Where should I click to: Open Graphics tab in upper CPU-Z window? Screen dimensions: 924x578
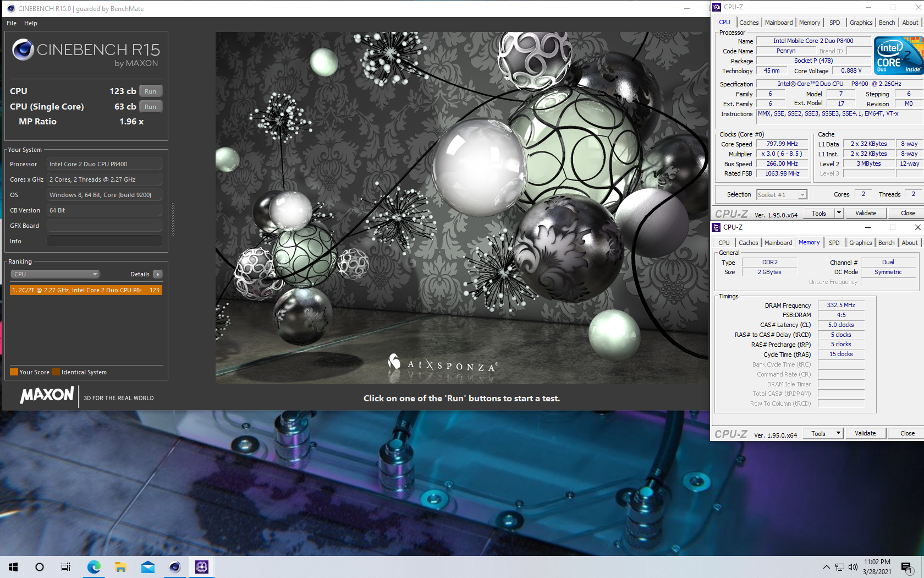click(861, 23)
